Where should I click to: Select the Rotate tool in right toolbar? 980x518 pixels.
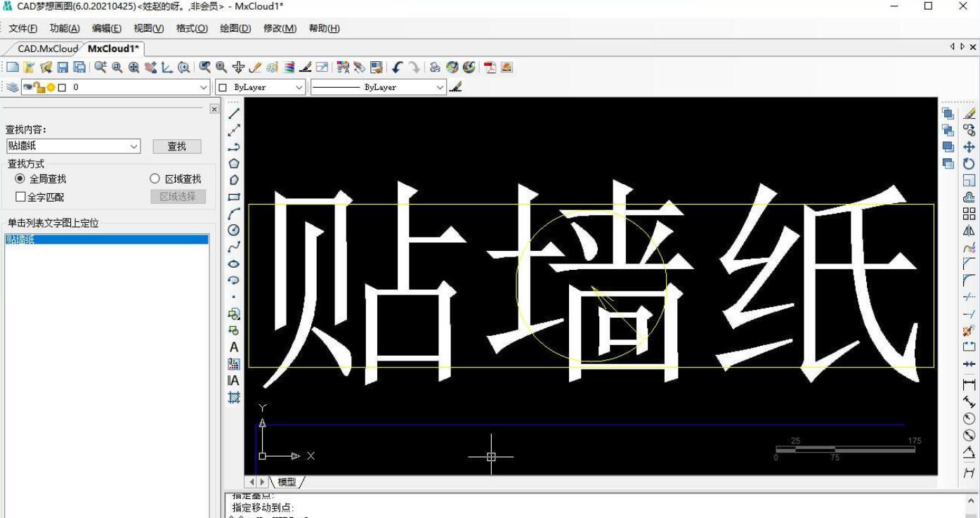969,164
